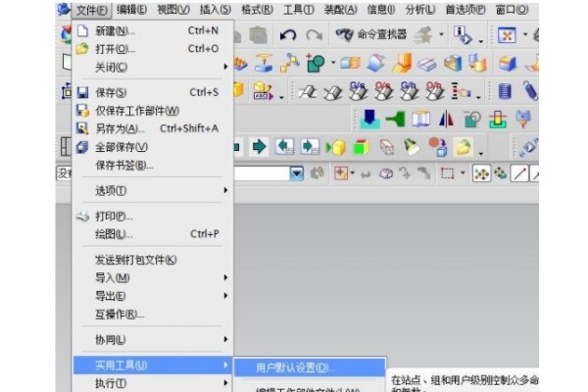588x392 pixels.
Task: Open the 视图(V) menu
Action: click(173, 10)
